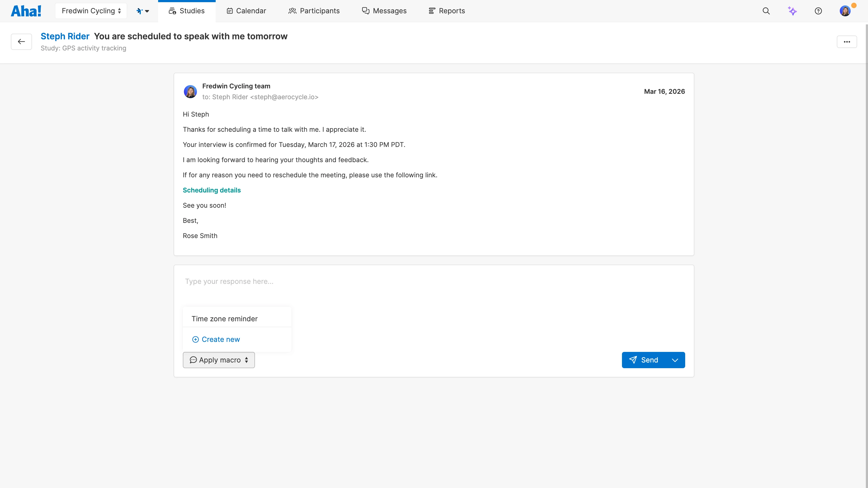Image resolution: width=868 pixels, height=488 pixels.
Task: Open the more options ellipsis menu
Action: 847,41
